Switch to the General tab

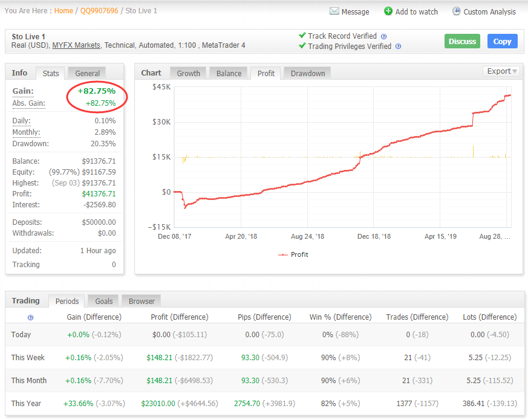coord(87,73)
